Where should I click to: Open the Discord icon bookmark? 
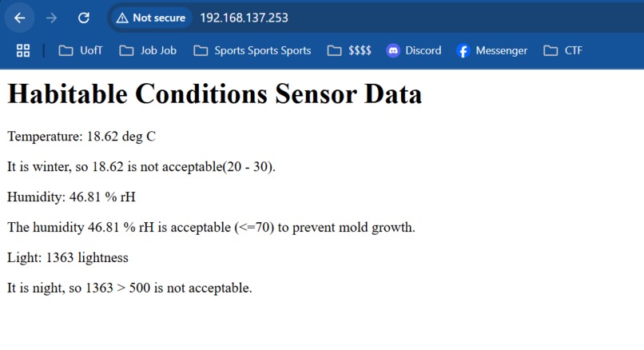pyautogui.click(x=393, y=50)
